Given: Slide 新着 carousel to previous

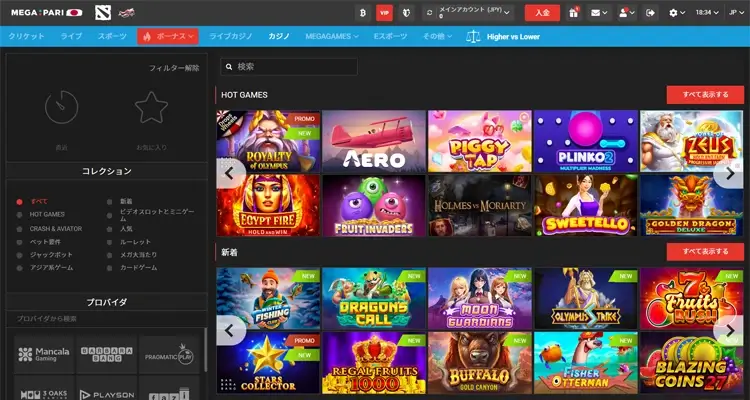Looking at the screenshot, I should [x=230, y=330].
